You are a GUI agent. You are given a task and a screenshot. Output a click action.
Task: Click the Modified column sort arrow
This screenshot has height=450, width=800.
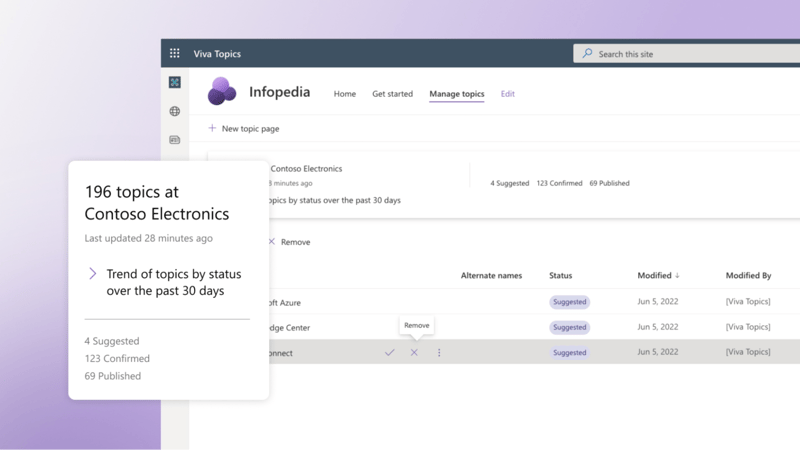[x=677, y=276]
